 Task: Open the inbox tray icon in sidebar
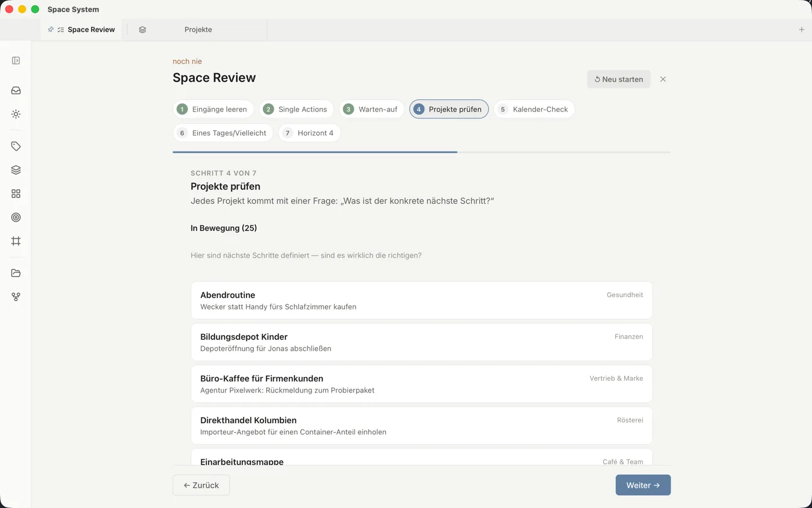click(x=16, y=91)
